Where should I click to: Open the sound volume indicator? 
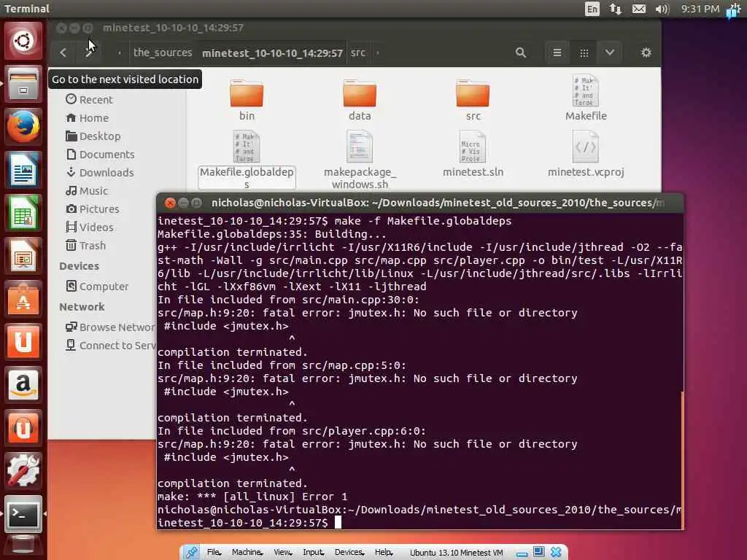tap(662, 9)
